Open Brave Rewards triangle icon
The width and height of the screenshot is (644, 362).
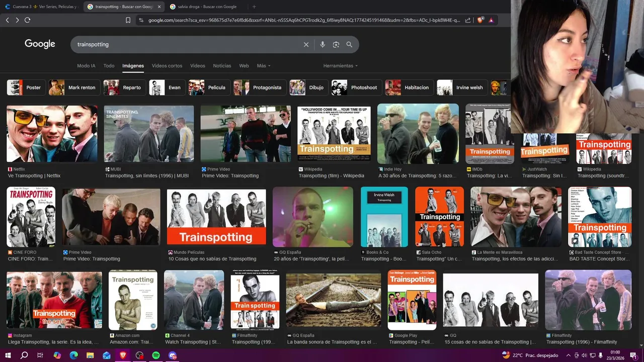point(491,20)
